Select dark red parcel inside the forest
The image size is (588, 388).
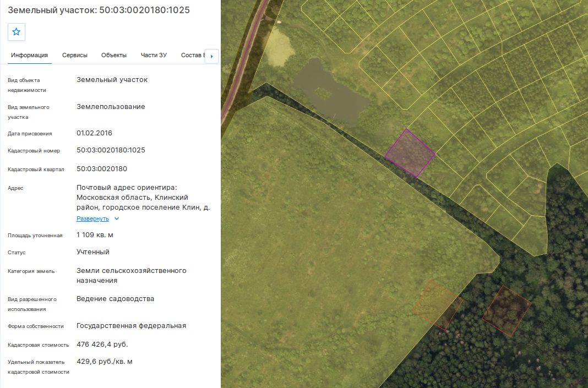tap(507, 311)
